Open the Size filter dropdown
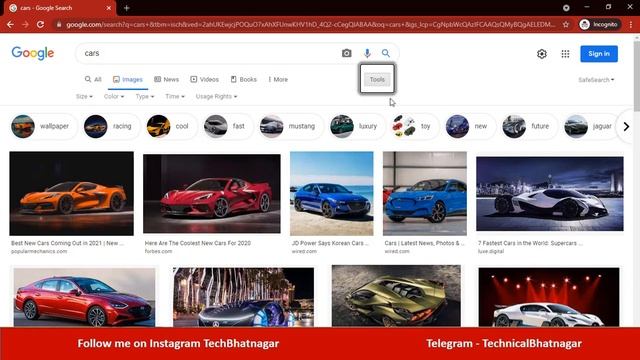 coord(84,96)
